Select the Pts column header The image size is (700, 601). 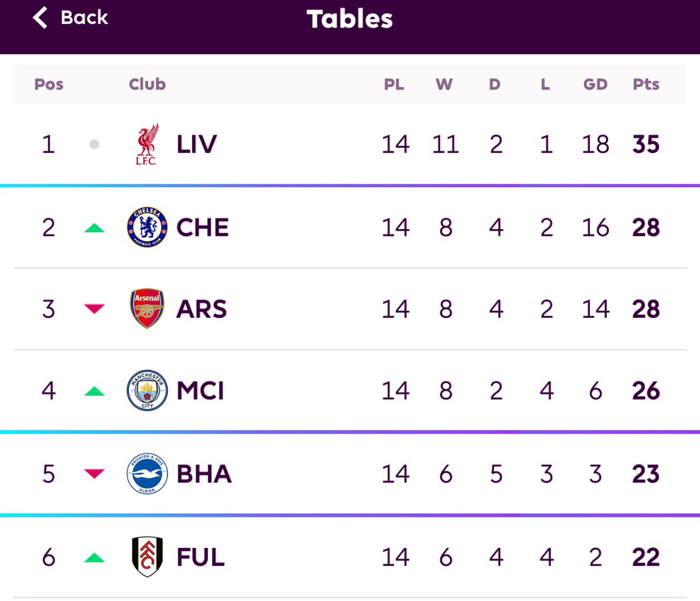coord(646,84)
